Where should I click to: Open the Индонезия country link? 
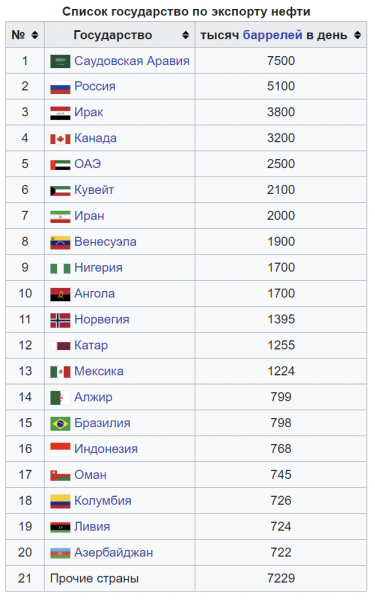coord(106,449)
